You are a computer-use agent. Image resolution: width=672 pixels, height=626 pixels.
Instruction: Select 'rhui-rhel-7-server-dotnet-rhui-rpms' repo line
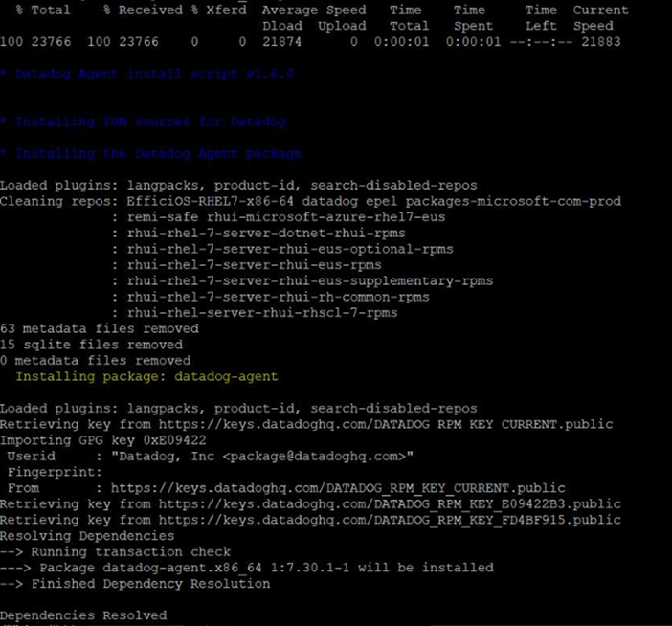click(266, 234)
